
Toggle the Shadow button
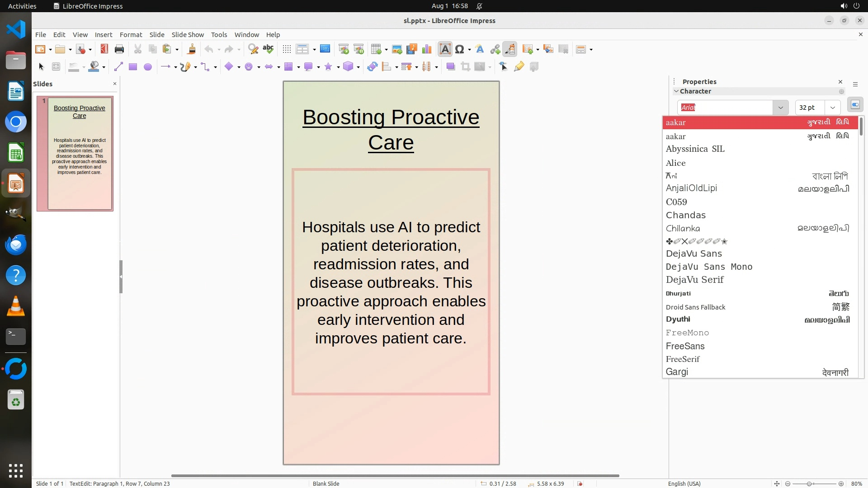pos(450,67)
